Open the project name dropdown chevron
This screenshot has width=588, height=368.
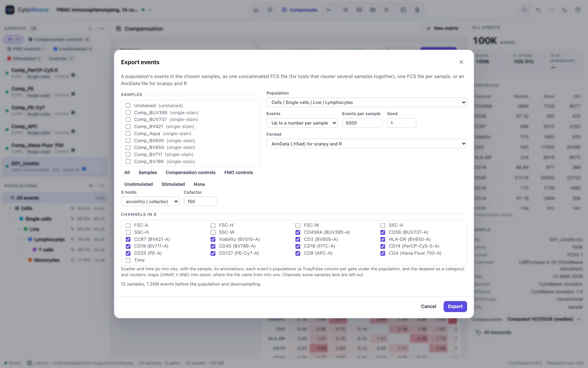[x=150, y=10]
